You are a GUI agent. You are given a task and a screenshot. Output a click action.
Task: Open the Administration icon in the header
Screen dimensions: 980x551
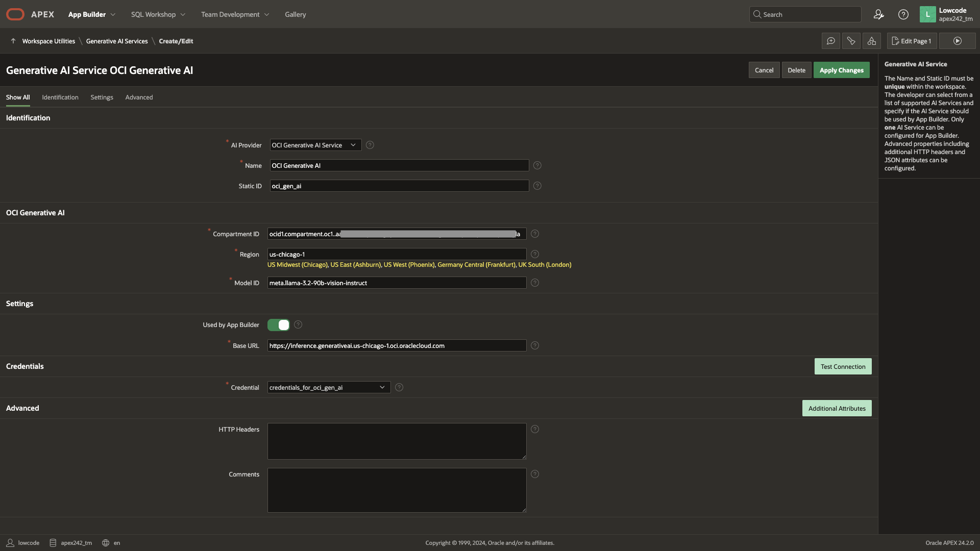(x=878, y=14)
